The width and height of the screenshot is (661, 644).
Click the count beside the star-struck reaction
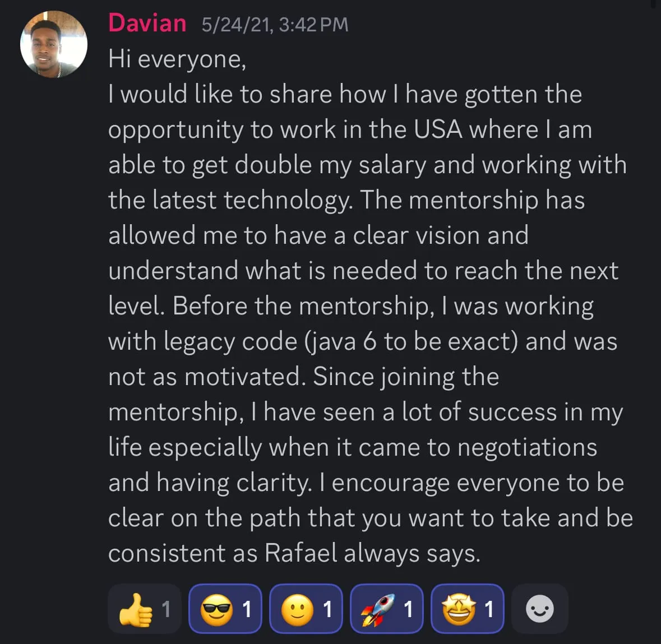click(489, 609)
